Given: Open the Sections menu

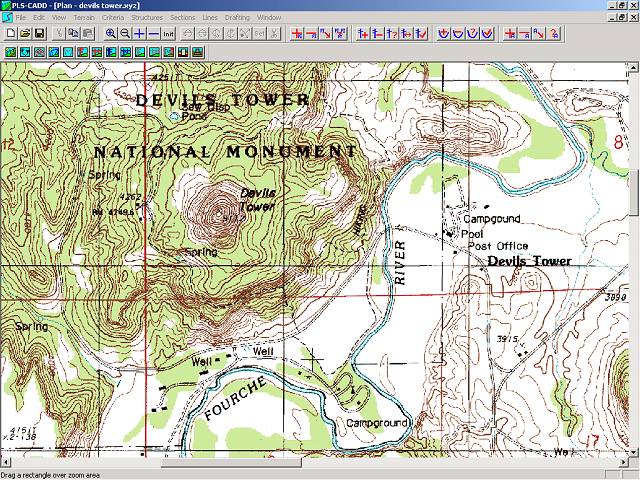Looking at the screenshot, I should point(182,18).
